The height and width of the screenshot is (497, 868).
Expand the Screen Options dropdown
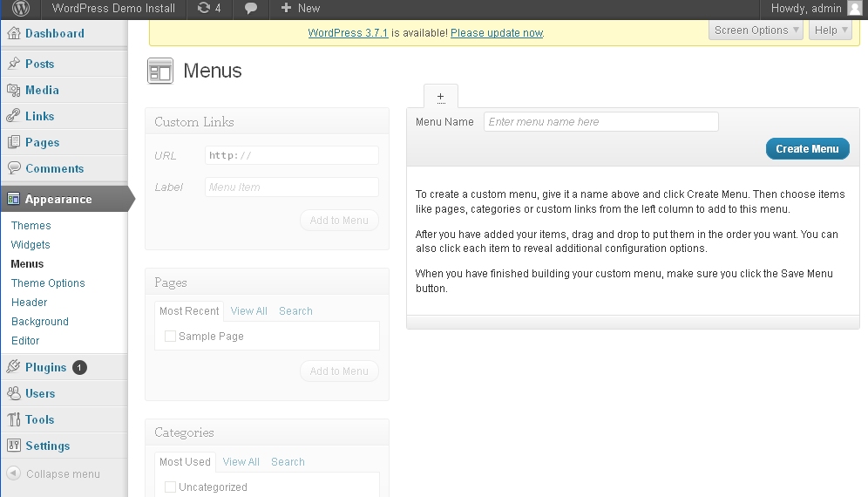(x=756, y=30)
